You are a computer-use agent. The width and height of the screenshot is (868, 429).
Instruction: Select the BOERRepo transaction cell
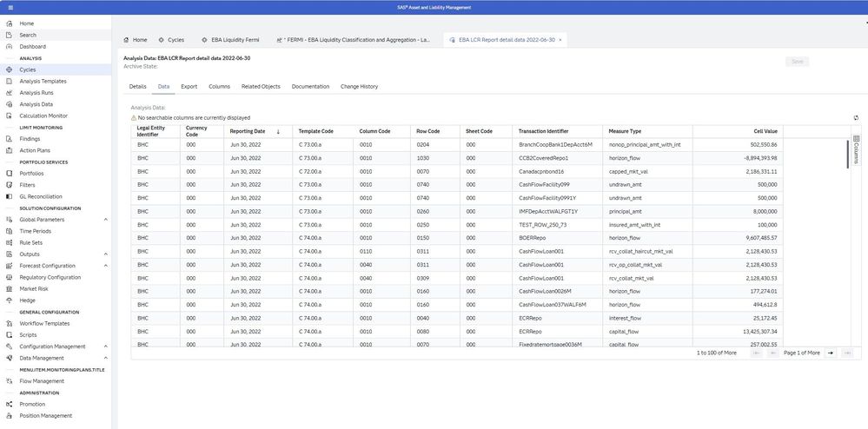(557, 238)
